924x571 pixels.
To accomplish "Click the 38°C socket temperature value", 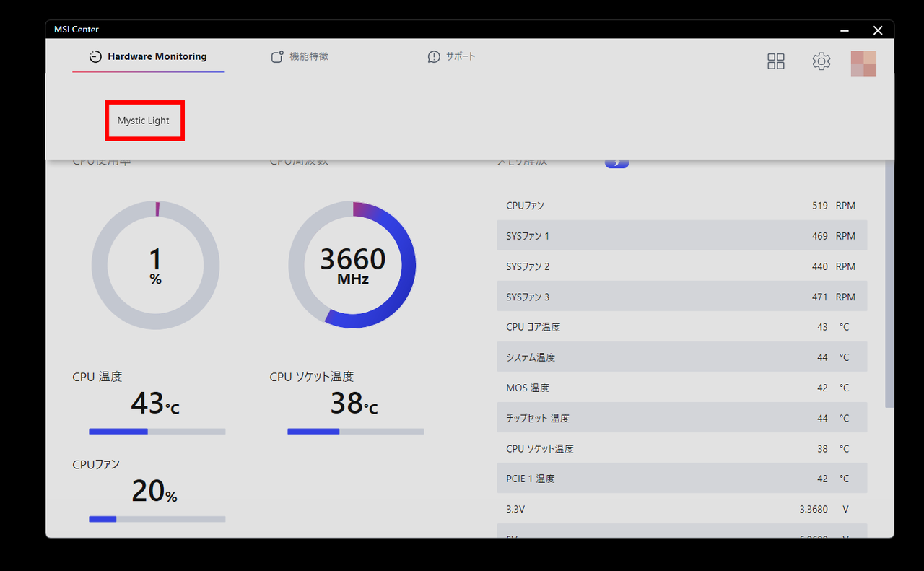I will click(354, 404).
